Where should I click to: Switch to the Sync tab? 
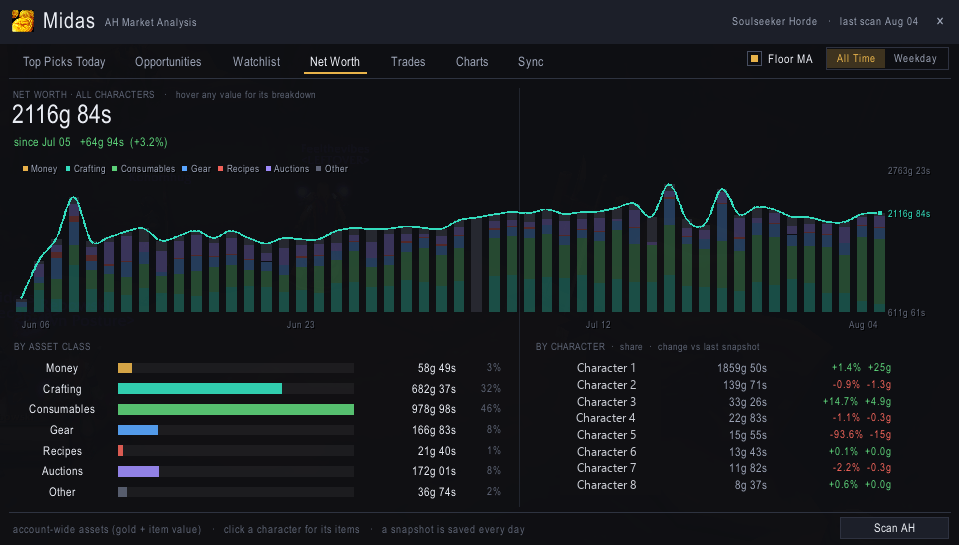click(531, 62)
